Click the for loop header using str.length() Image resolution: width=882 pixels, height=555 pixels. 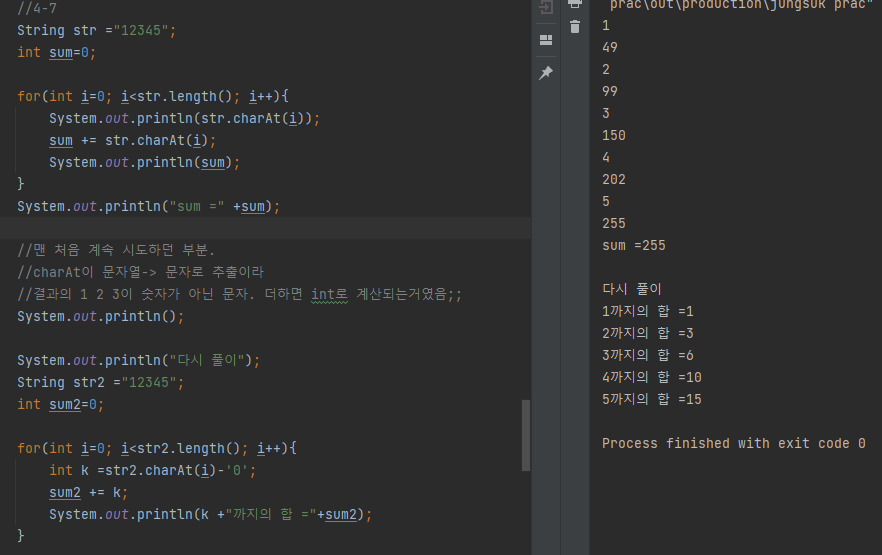point(152,96)
